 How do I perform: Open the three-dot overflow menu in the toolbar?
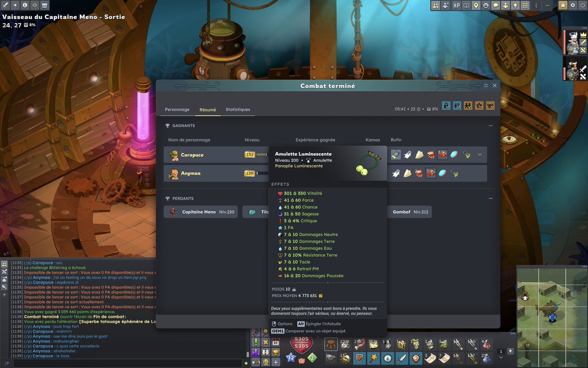pos(537,5)
